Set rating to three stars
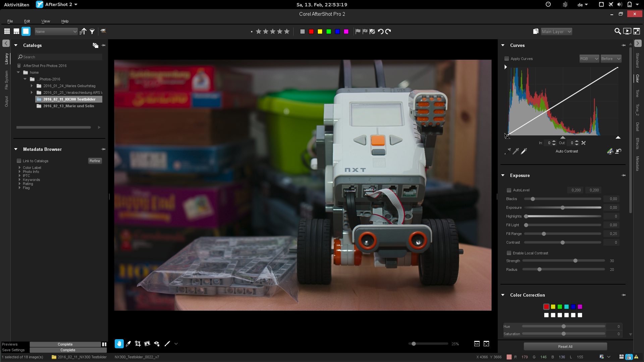Image resolution: width=644 pixels, height=362 pixels. [273, 32]
